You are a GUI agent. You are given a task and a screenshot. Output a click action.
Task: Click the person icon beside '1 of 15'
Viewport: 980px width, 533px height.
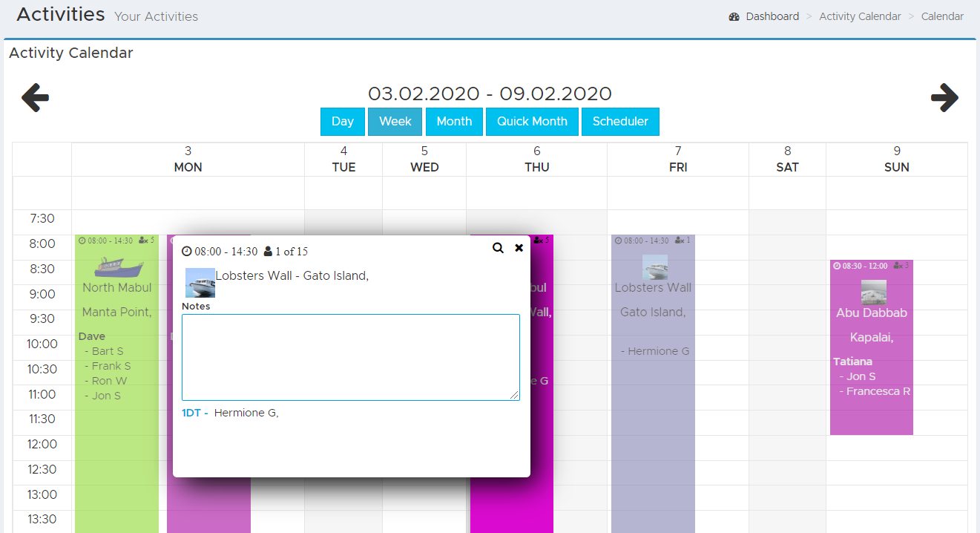(268, 252)
